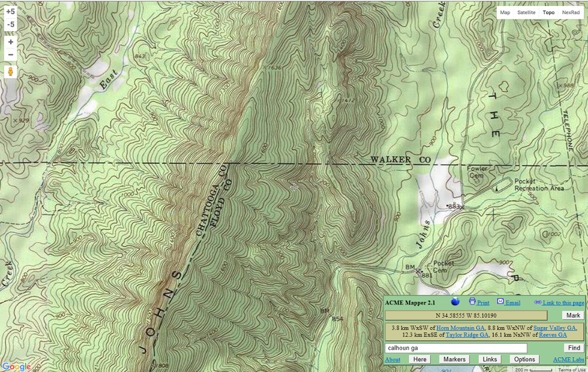Open Taylor Ridge GA link
Viewport: 588px width, 372px height.
click(x=468, y=335)
